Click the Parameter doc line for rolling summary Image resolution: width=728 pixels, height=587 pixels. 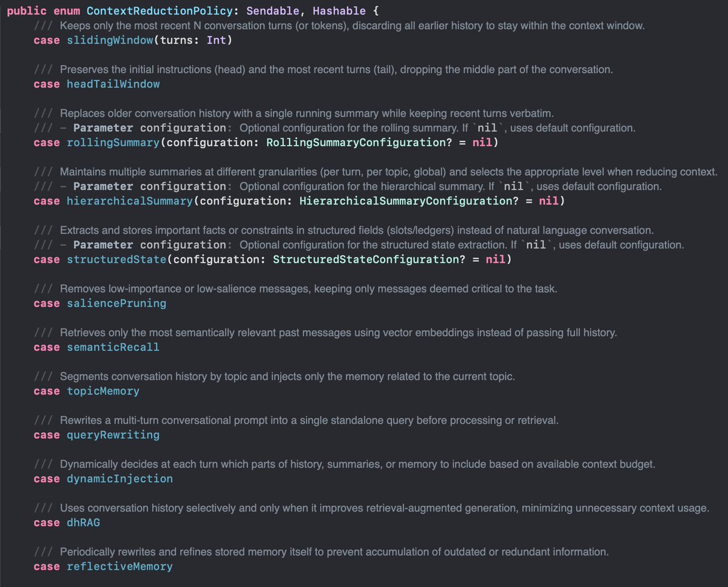[335, 128]
